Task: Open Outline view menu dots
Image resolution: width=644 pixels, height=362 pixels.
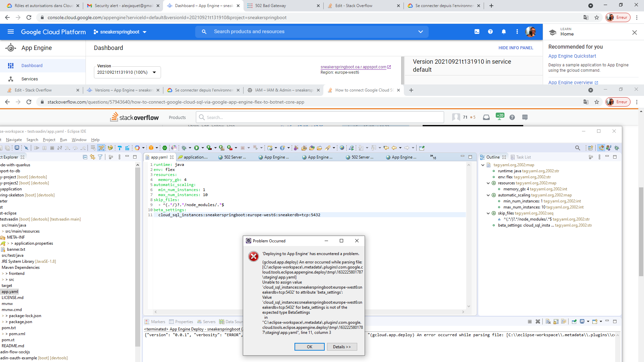Action: click(x=599, y=157)
